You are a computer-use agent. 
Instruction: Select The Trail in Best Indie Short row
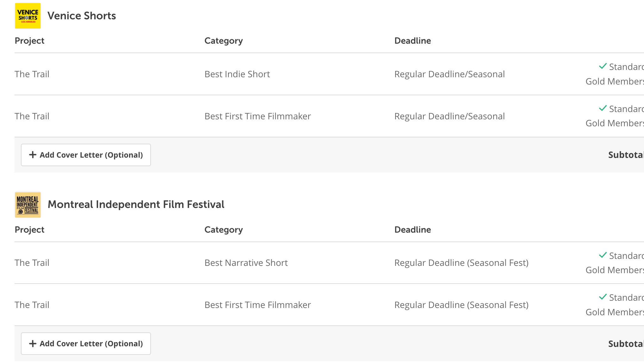32,74
